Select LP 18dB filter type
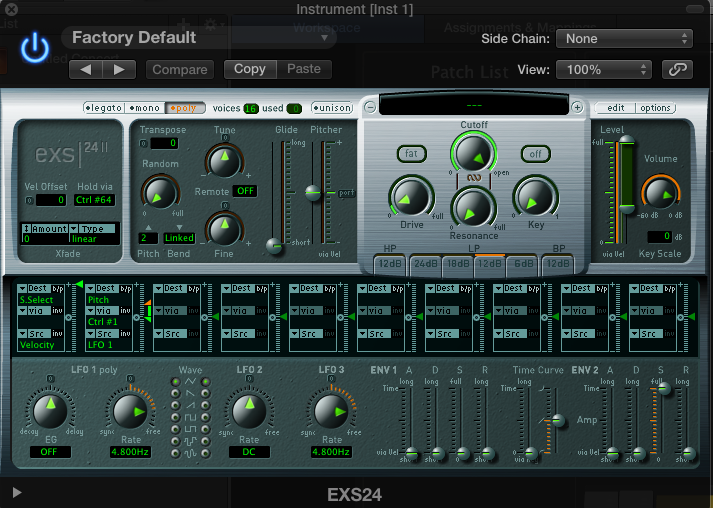 pos(458,264)
